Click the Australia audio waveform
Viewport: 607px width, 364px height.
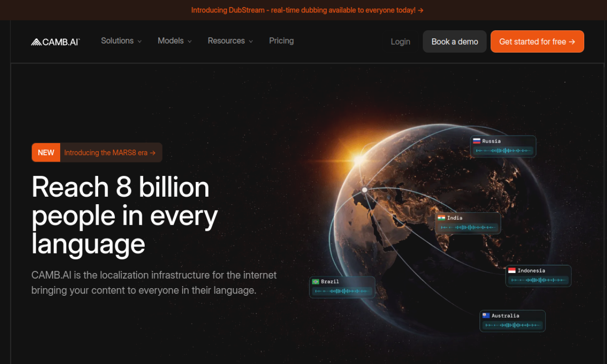[513, 325]
